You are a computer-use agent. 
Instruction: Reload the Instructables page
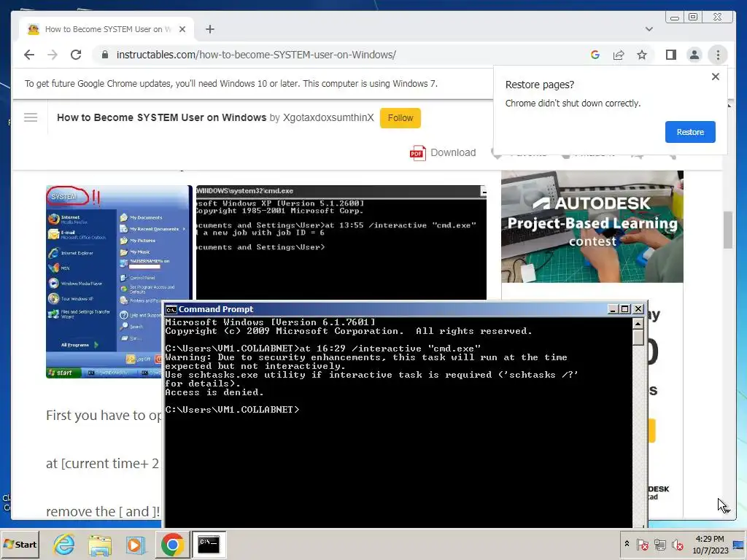[76, 55]
